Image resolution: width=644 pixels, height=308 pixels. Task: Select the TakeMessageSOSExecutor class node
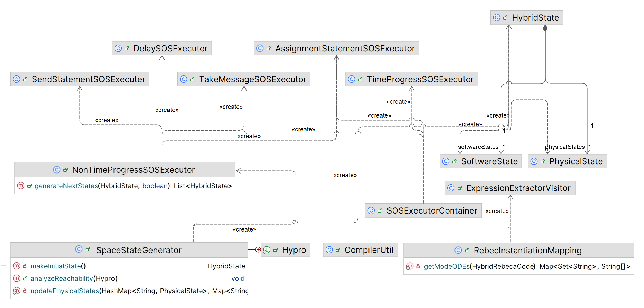coord(252,79)
